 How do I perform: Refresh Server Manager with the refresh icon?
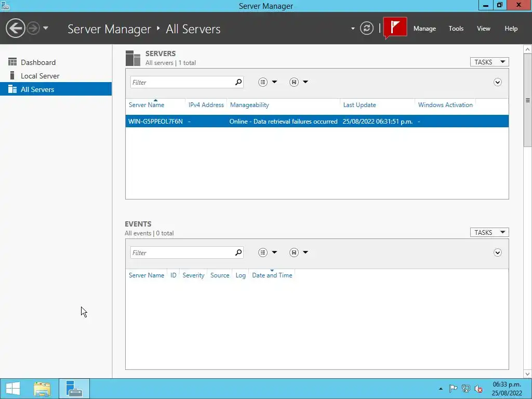[366, 28]
